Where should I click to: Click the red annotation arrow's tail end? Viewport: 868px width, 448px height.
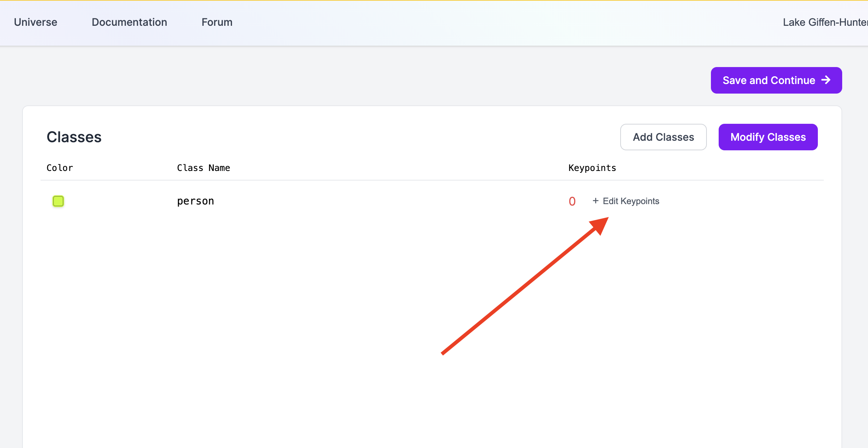point(444,353)
